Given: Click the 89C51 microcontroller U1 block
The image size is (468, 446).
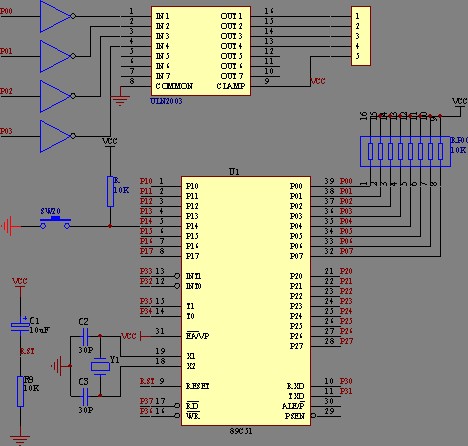Looking at the screenshot, I should (246, 301).
